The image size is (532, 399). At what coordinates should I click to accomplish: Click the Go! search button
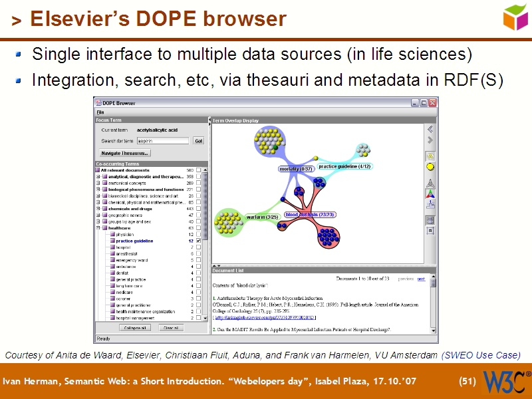click(x=198, y=141)
